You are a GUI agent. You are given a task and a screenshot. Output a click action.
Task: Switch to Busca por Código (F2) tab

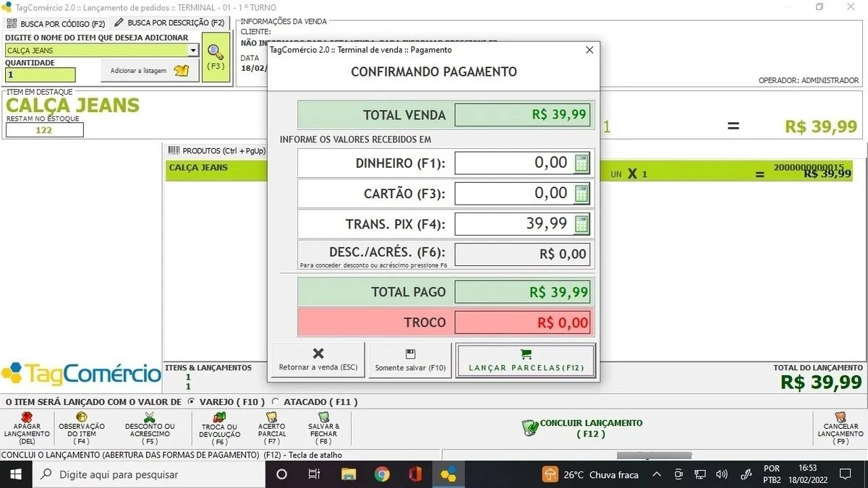(56, 24)
